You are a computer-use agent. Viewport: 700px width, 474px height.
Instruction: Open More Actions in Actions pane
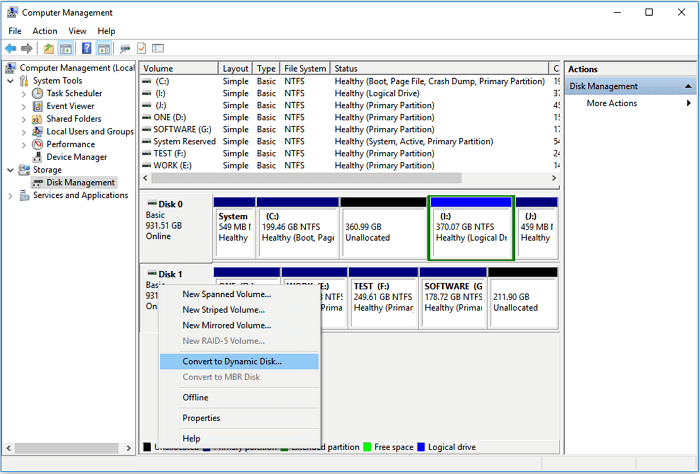pos(612,104)
